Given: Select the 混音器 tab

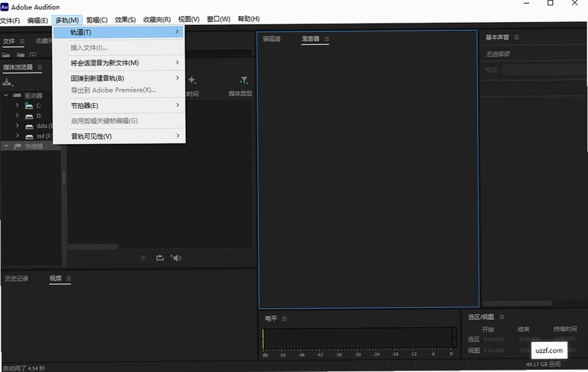Looking at the screenshot, I should pos(310,39).
